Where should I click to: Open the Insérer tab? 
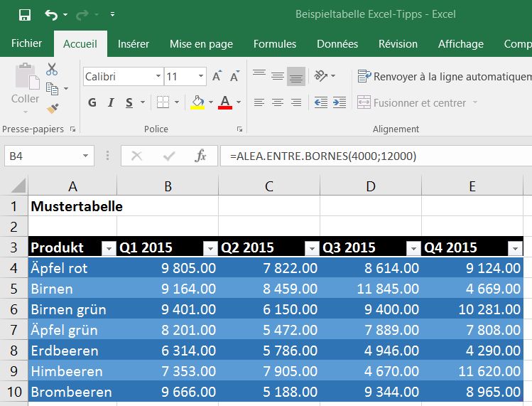134,44
